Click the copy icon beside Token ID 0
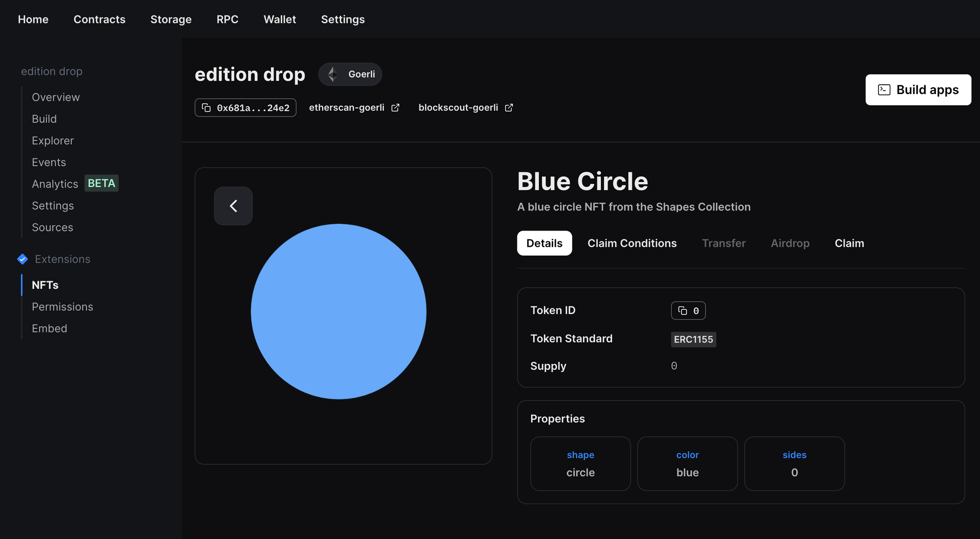This screenshot has height=539, width=980. [x=682, y=311]
